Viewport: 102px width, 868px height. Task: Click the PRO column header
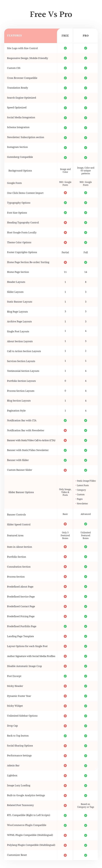(86, 35)
